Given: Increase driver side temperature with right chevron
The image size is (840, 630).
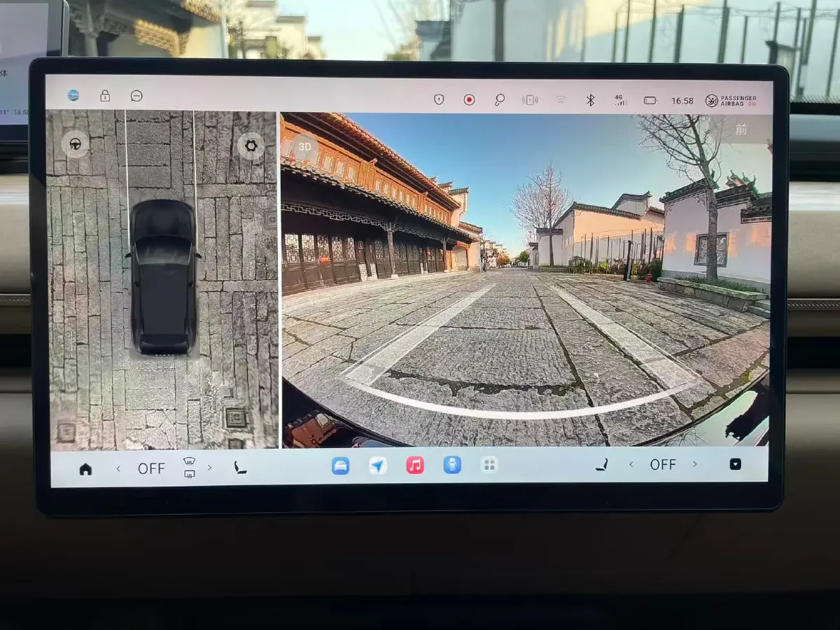Looking at the screenshot, I should [209, 468].
